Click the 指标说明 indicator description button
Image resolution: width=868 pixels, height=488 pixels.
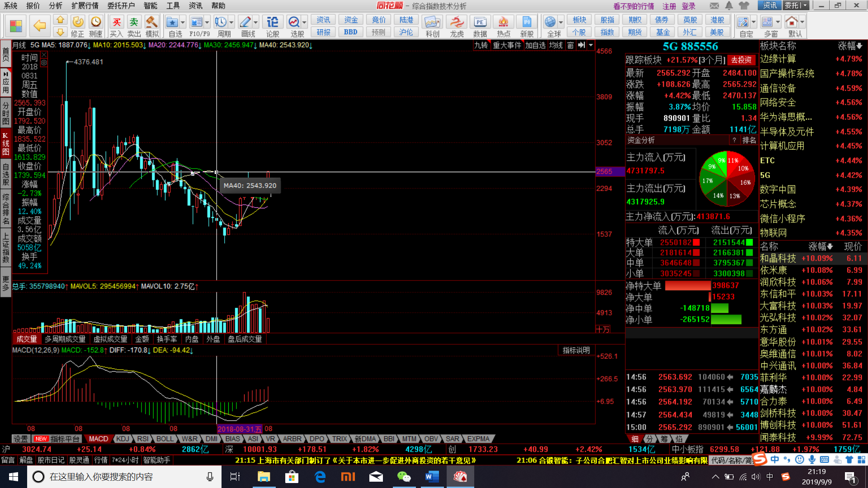[576, 350]
